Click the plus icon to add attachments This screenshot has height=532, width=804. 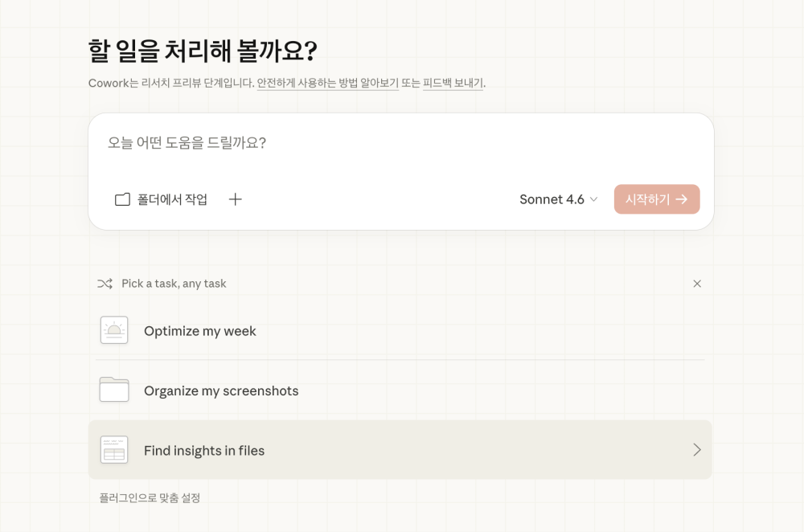pos(235,199)
